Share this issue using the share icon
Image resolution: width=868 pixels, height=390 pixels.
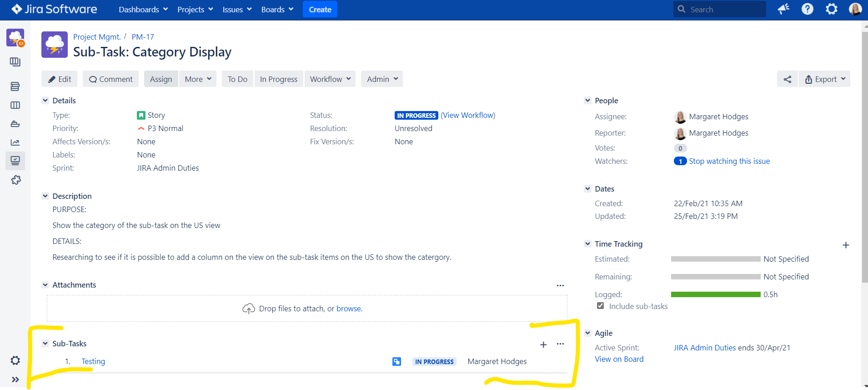(x=788, y=79)
